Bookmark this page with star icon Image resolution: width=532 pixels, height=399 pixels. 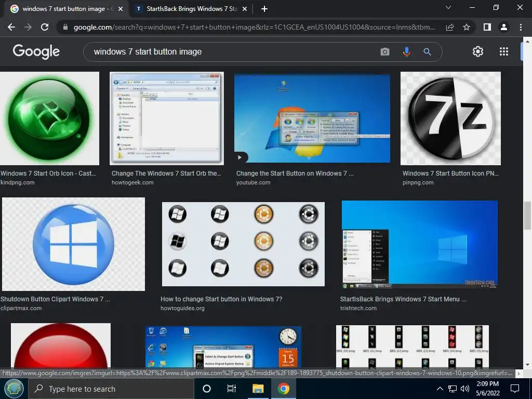point(467,27)
